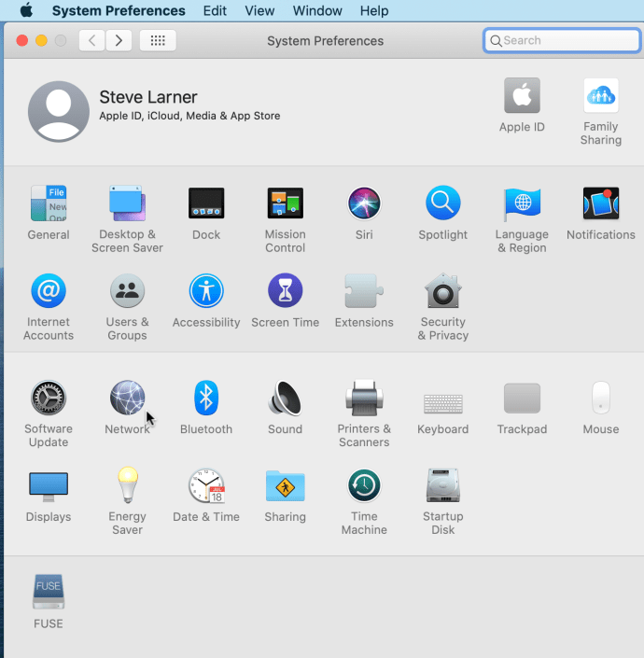Open Family Sharing settings
This screenshot has width=644, height=658.
pos(600,96)
